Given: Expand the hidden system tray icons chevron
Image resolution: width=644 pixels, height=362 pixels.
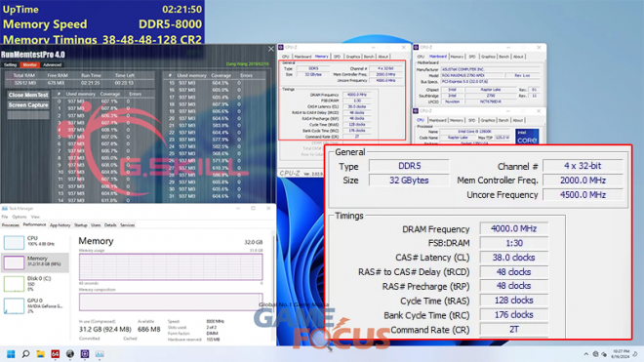Looking at the screenshot, I should [x=586, y=354].
